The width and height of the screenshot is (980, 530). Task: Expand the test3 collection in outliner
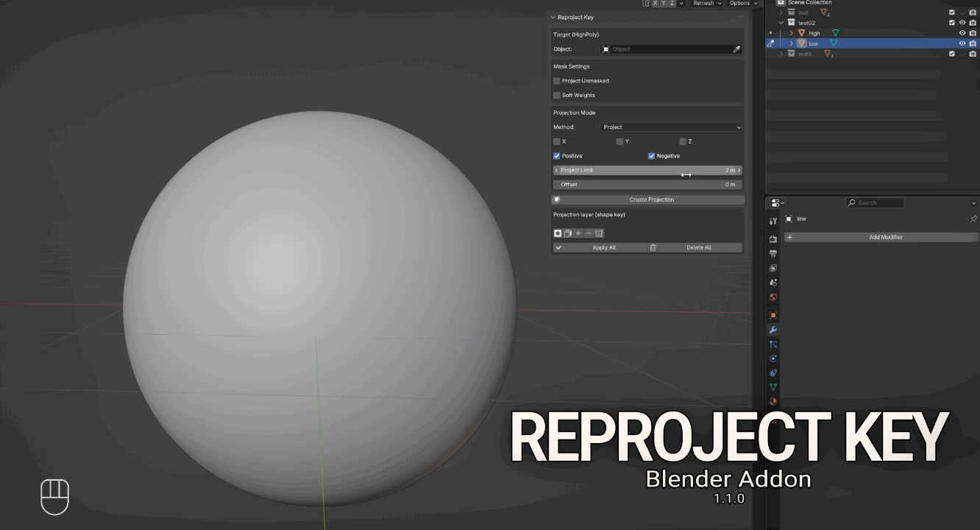point(781,54)
